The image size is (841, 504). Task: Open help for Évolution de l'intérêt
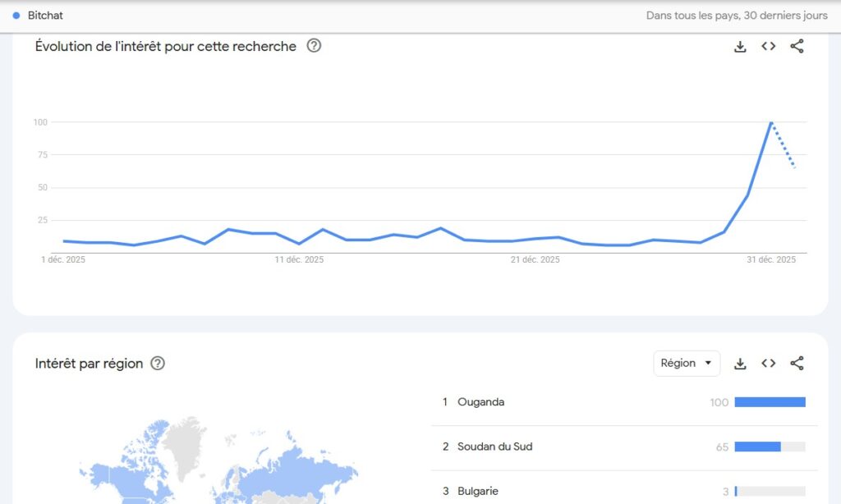(314, 46)
